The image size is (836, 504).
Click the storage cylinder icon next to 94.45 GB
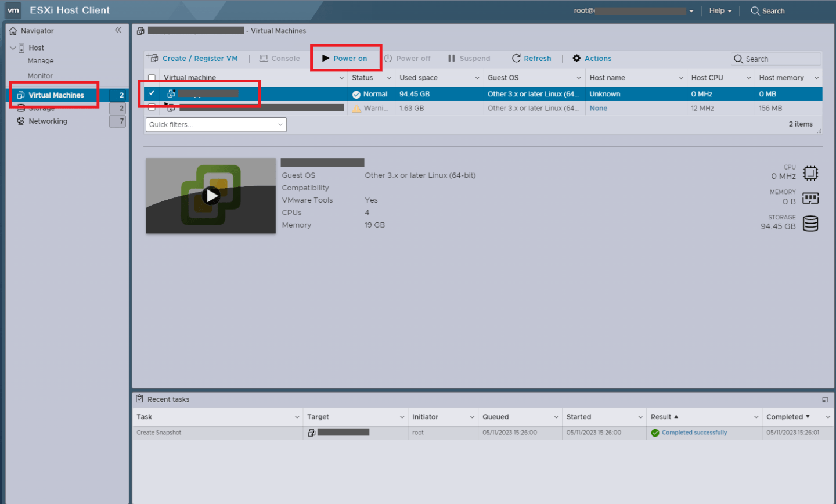[x=810, y=222]
